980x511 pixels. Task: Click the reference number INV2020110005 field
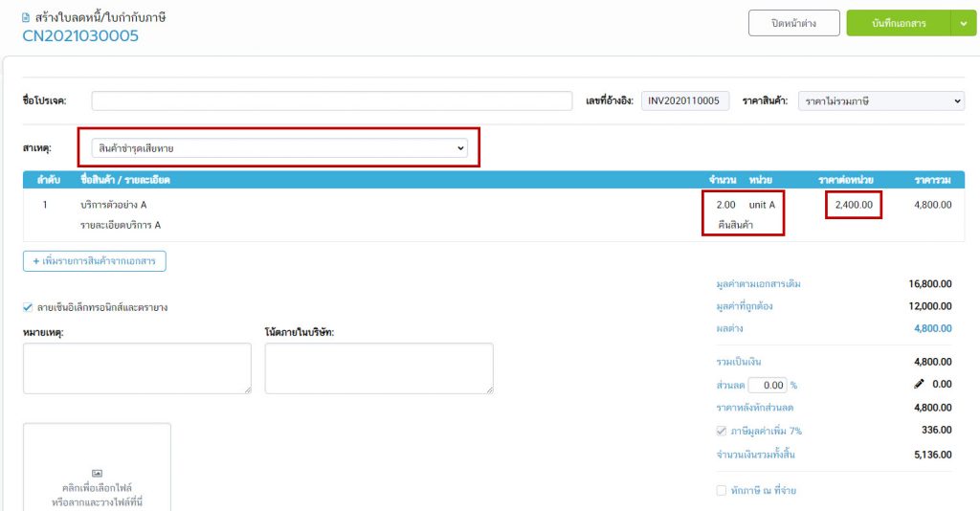coord(684,100)
